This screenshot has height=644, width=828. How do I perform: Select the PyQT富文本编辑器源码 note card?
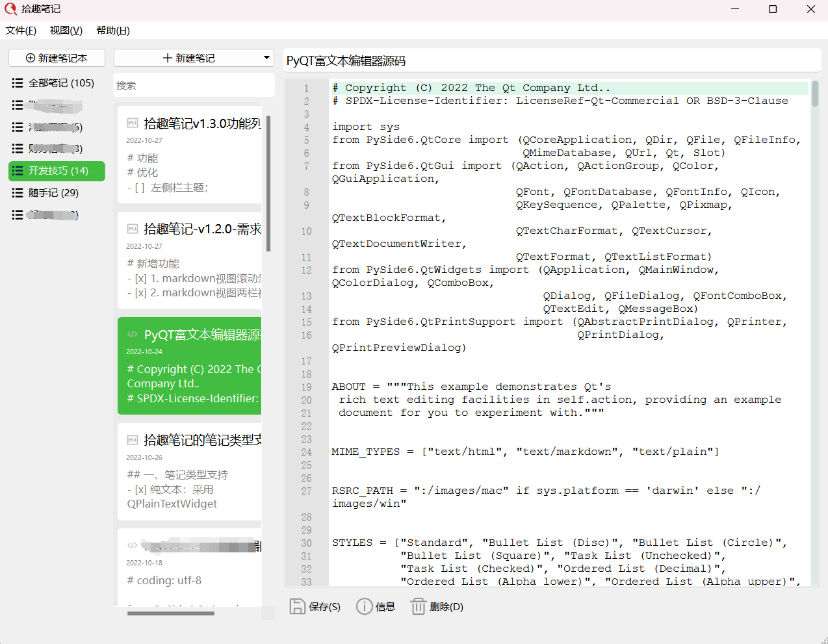(190, 366)
